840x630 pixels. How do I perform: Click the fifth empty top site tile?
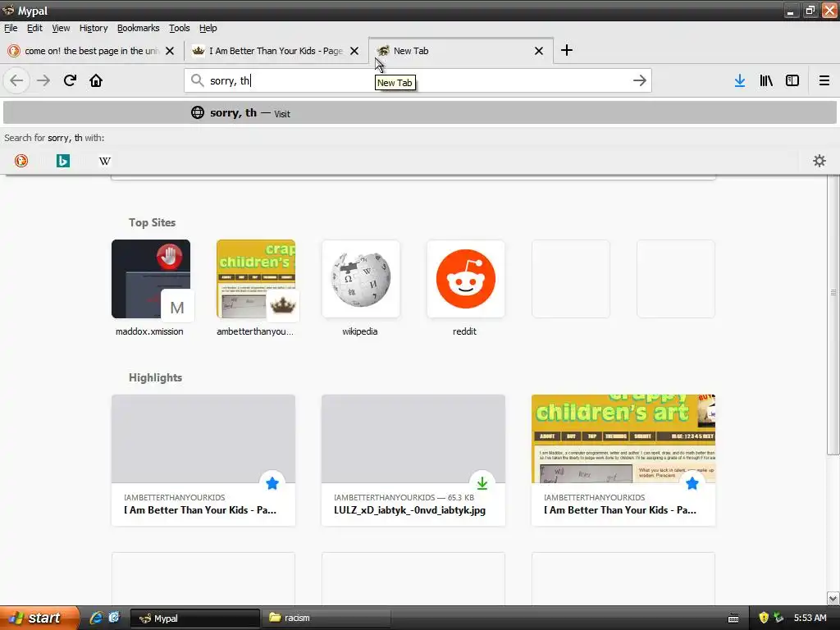[571, 279]
